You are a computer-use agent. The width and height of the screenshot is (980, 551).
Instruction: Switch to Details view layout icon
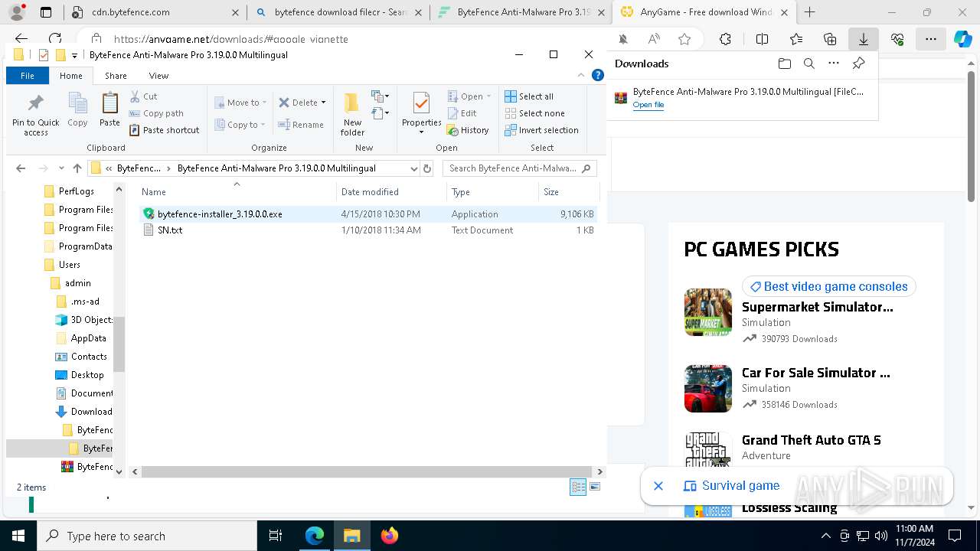point(578,487)
